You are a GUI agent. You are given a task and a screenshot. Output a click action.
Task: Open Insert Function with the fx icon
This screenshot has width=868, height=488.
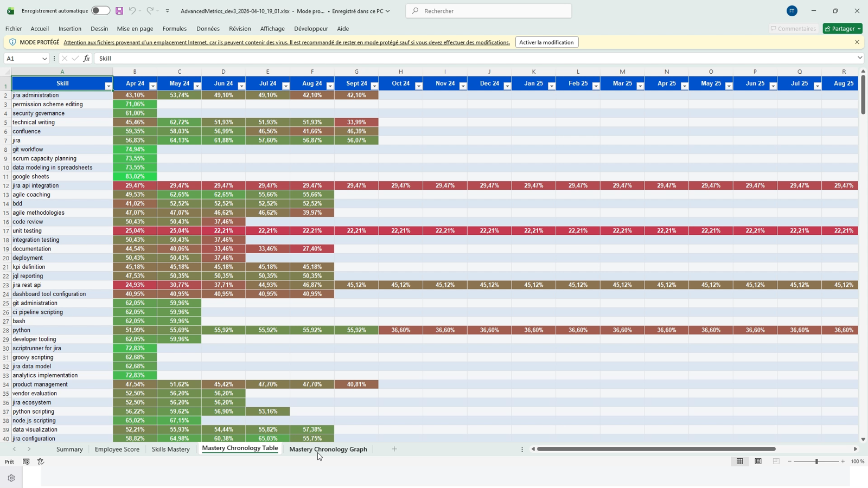tap(86, 58)
